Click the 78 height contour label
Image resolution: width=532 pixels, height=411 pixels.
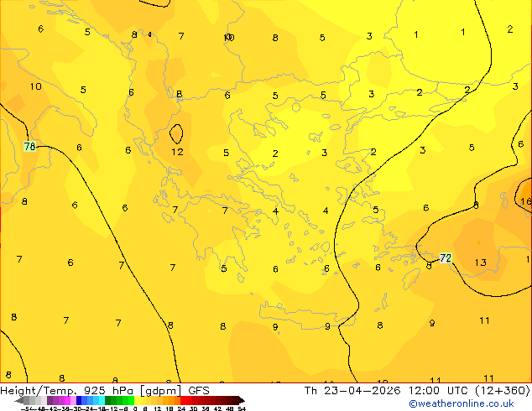[30, 147]
